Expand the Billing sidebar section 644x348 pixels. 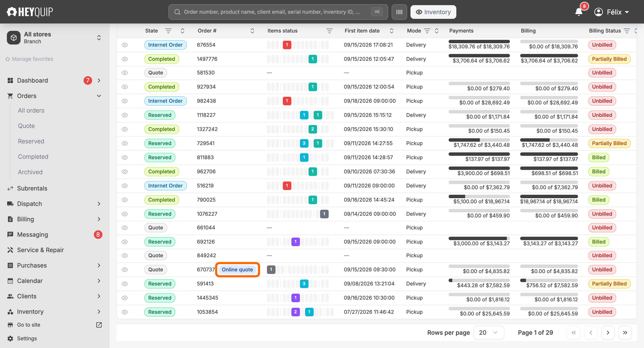(99, 219)
